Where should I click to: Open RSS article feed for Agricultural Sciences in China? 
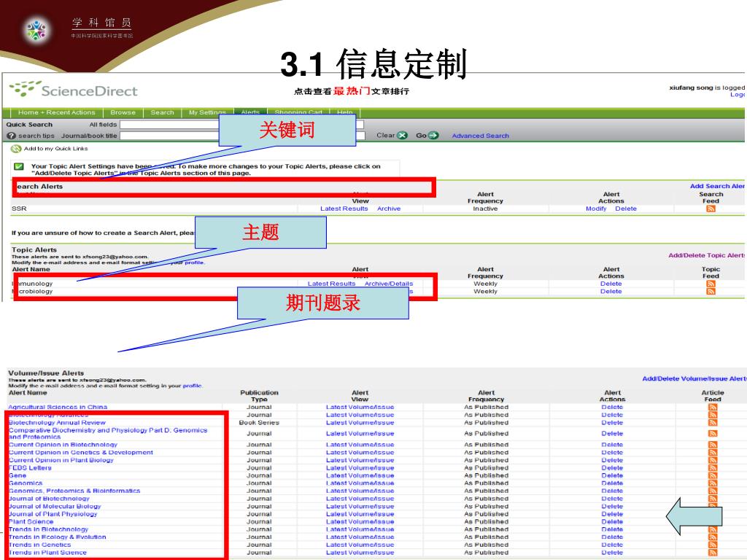(x=713, y=407)
